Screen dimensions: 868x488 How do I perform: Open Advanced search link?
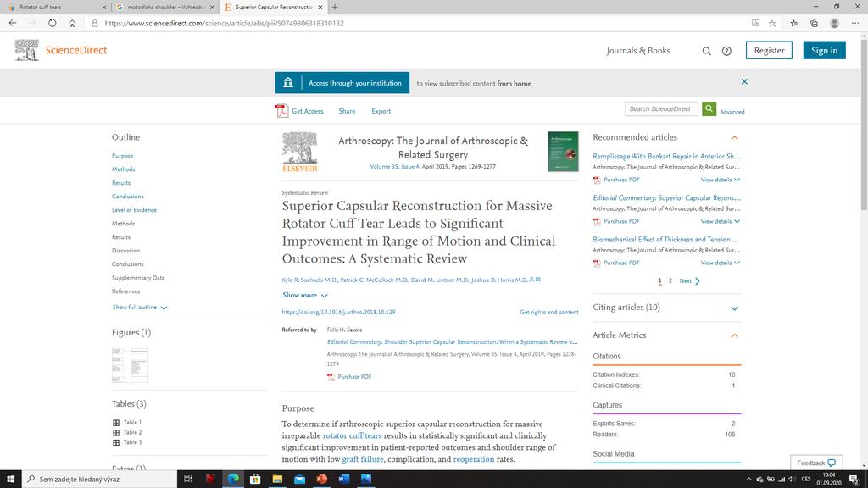coord(732,112)
